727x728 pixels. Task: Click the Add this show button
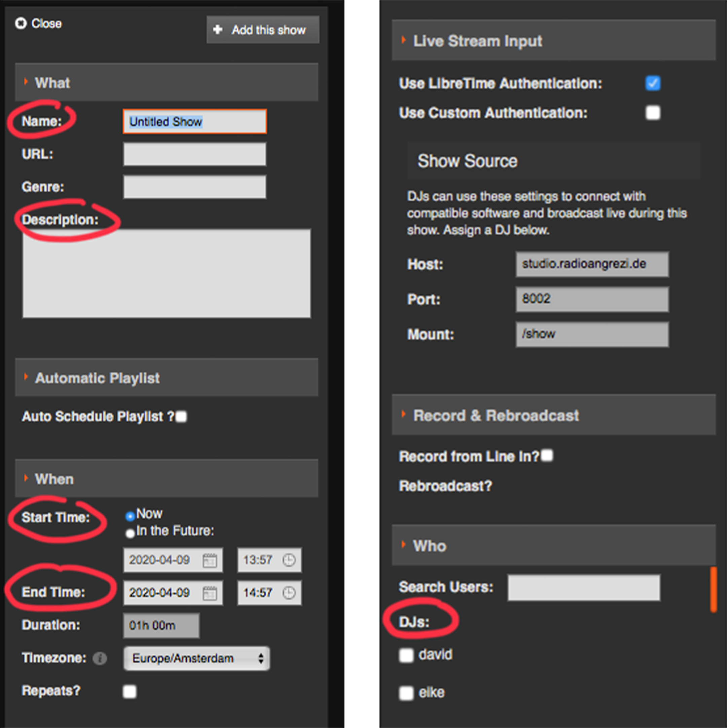pyautogui.click(x=263, y=29)
